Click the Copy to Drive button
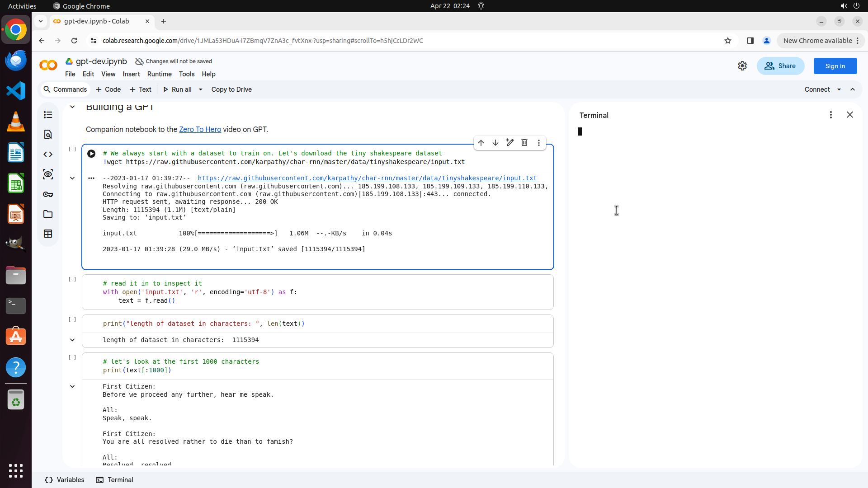Image resolution: width=868 pixels, height=488 pixels. 231,89
